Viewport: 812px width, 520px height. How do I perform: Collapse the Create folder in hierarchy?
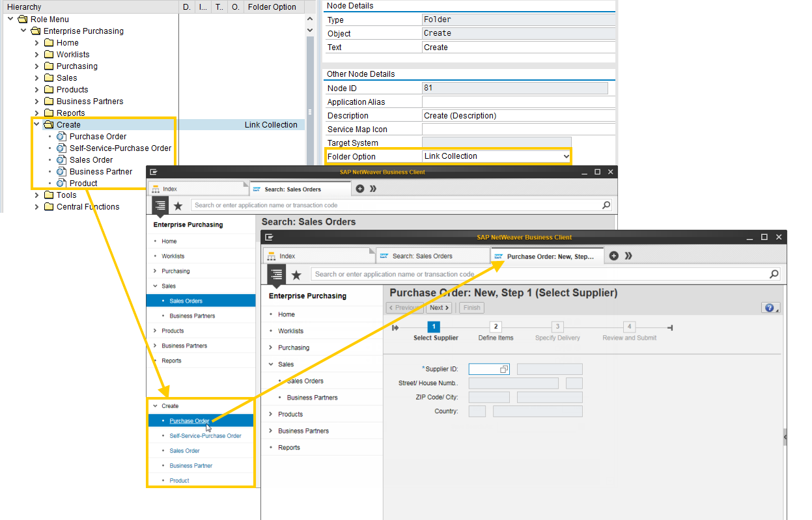click(36, 125)
